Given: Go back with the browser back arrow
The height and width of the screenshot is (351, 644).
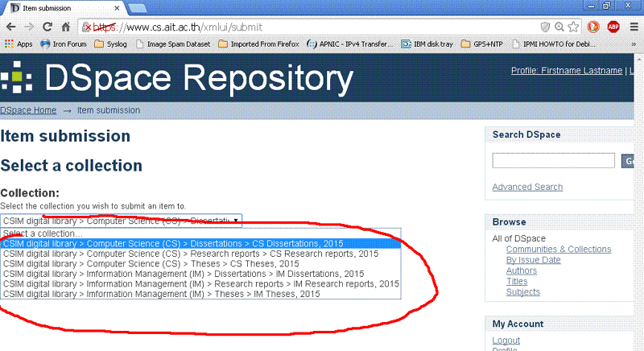Looking at the screenshot, I should click(10, 27).
